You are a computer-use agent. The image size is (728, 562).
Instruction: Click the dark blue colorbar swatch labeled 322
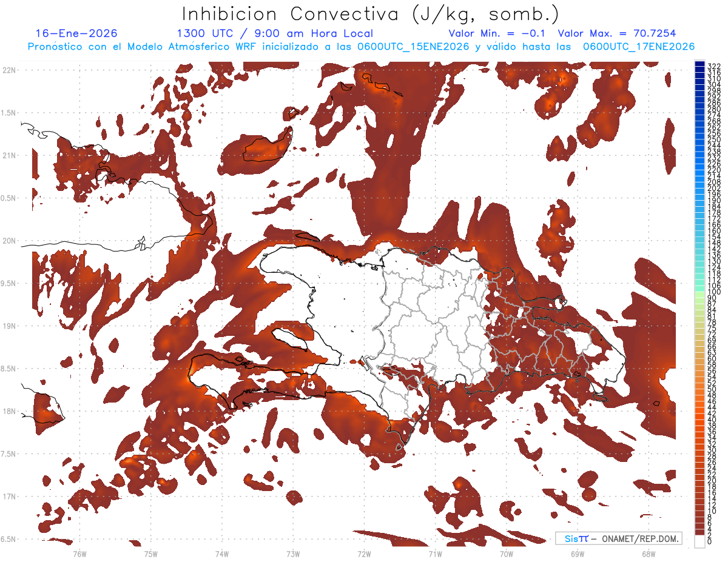[699, 65]
